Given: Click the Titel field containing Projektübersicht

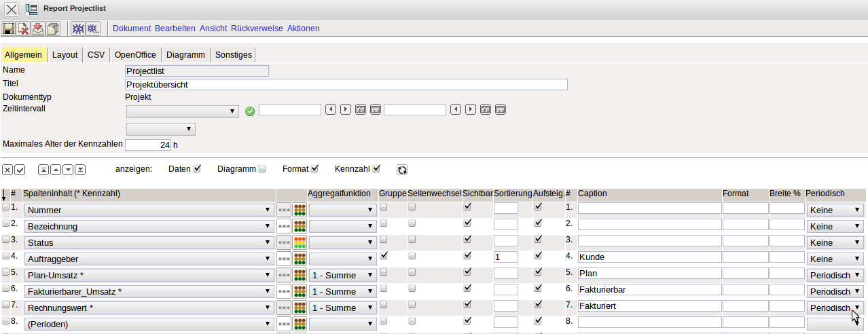Looking at the screenshot, I should point(346,85).
